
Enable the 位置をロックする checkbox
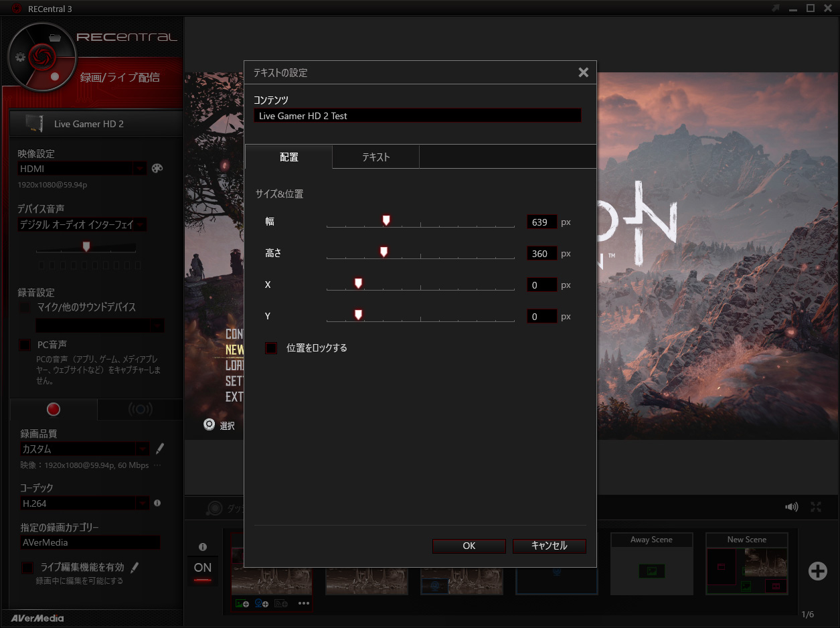[x=271, y=348]
